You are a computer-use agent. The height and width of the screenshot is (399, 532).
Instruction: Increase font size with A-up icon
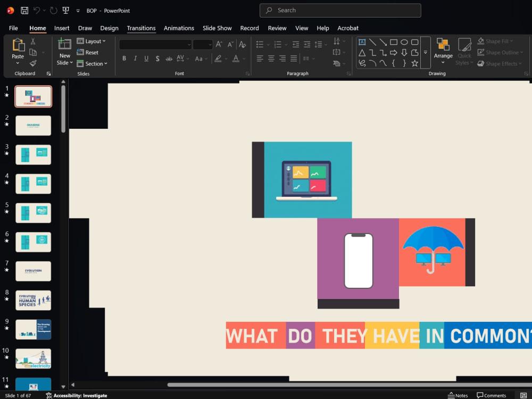219,44
